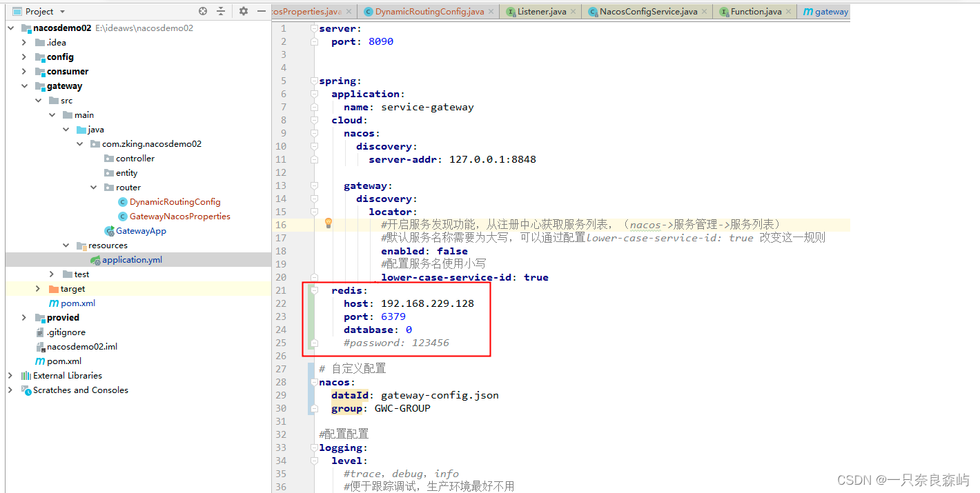
Task: Select application.yml in the project tree
Action: (x=133, y=260)
